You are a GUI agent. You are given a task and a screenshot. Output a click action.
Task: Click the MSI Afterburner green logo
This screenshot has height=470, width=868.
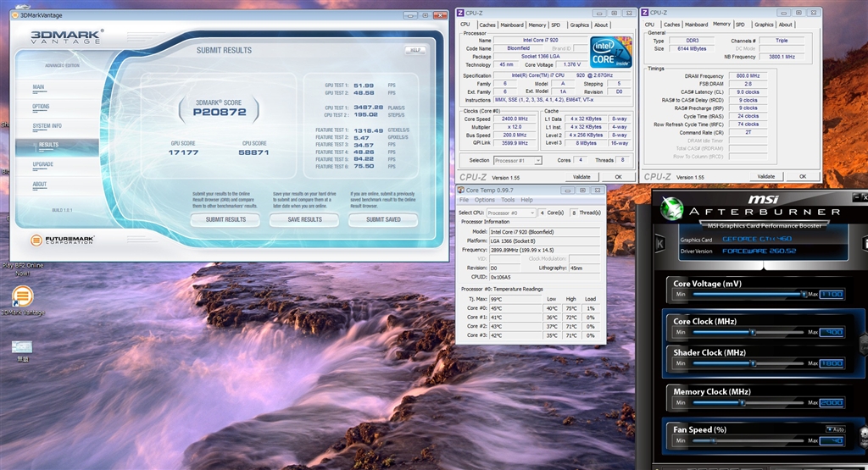pos(672,208)
